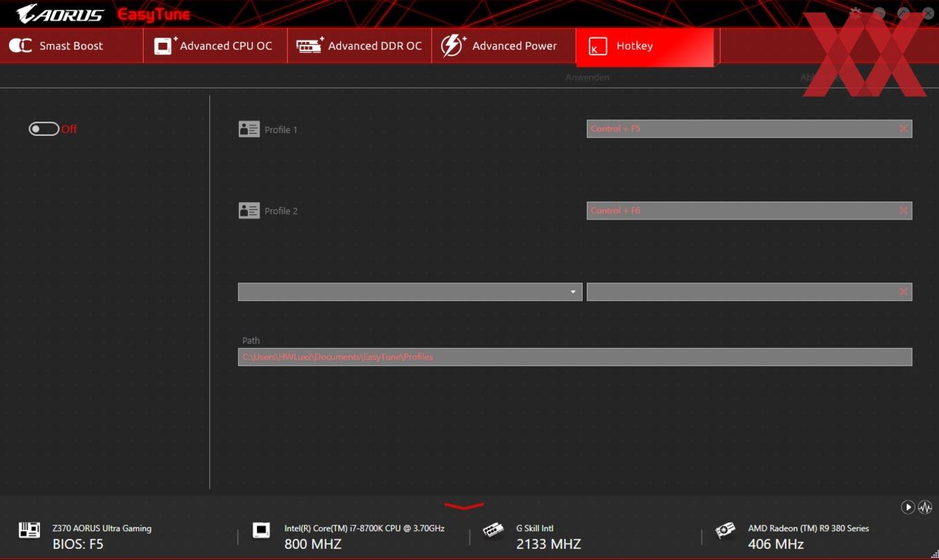Collapse the bottom info bar with red chevron
Image resolution: width=939 pixels, height=560 pixels.
[464, 506]
